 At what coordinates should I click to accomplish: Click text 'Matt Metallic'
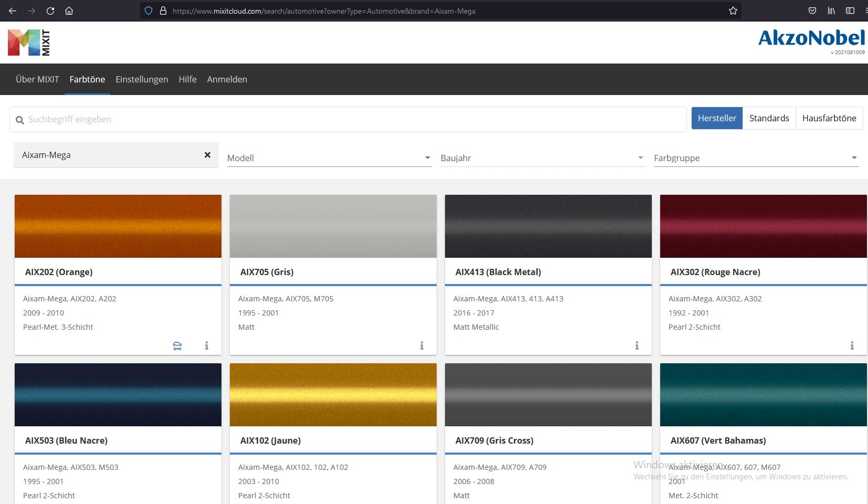pyautogui.click(x=476, y=327)
